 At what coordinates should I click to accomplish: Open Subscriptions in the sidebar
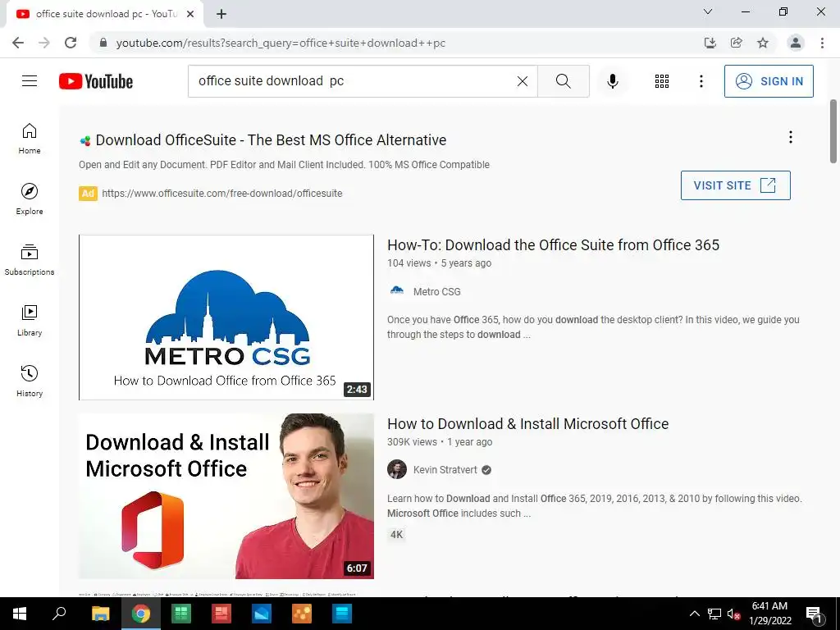(x=30, y=260)
